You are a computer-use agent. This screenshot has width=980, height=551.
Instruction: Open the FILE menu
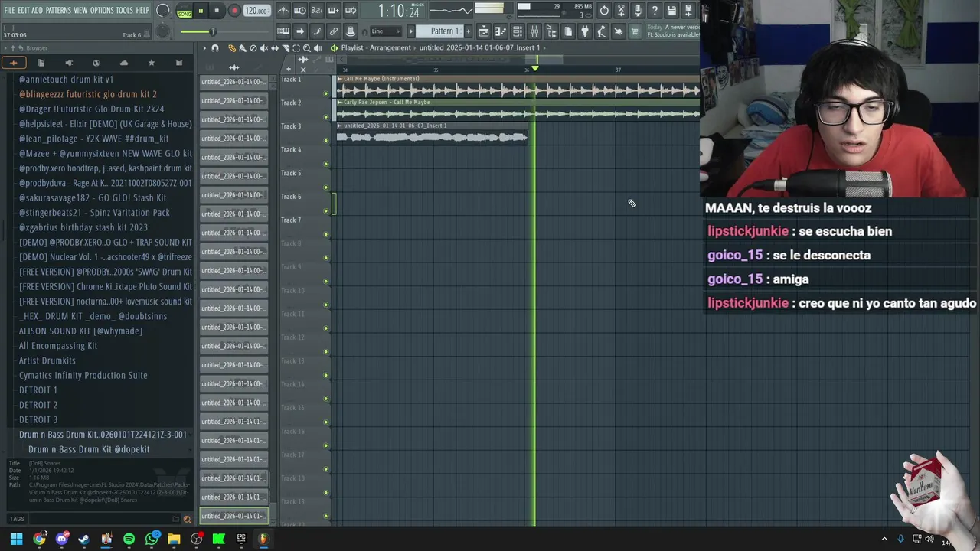click(9, 11)
